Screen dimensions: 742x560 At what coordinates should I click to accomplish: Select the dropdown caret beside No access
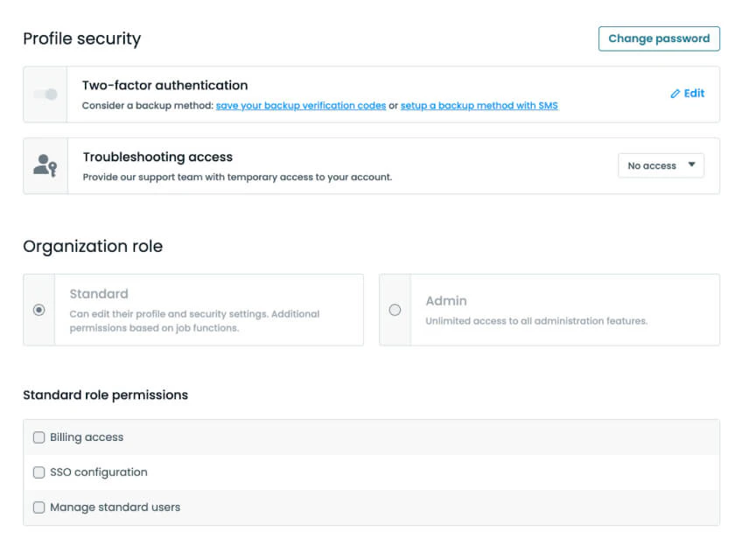pyautogui.click(x=690, y=165)
